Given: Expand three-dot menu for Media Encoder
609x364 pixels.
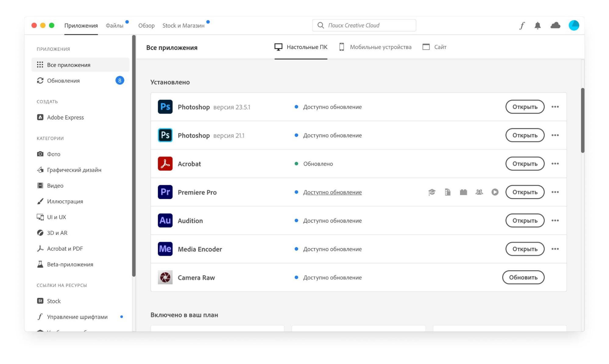Looking at the screenshot, I should click(x=555, y=249).
